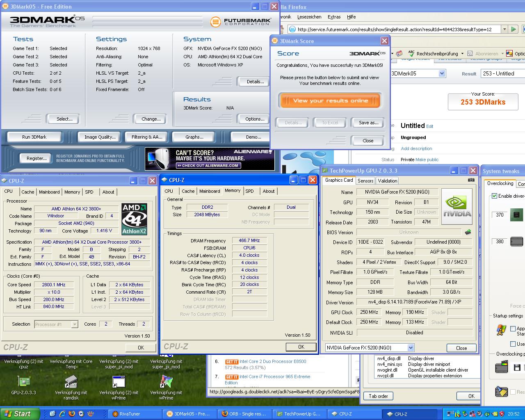Click Graphs... button in 3DMark05
This screenshot has width=525, height=420.
pos(194,137)
